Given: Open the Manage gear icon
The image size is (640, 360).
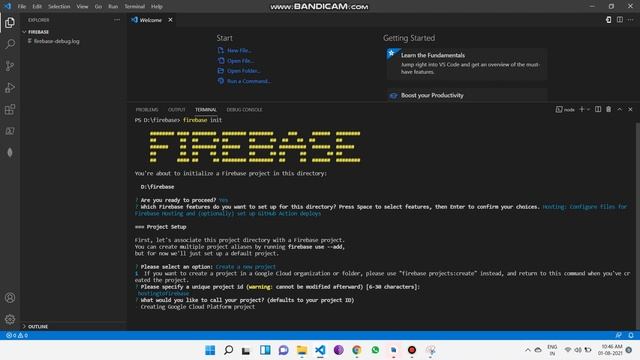Looking at the screenshot, I should pyautogui.click(x=10, y=319).
